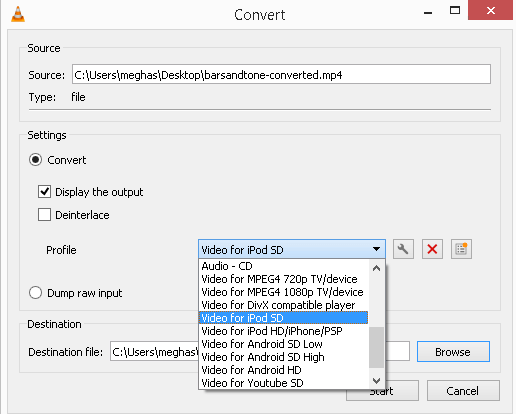516x414 pixels.
Task: Choose Video for DivX compatible player
Action: click(284, 305)
